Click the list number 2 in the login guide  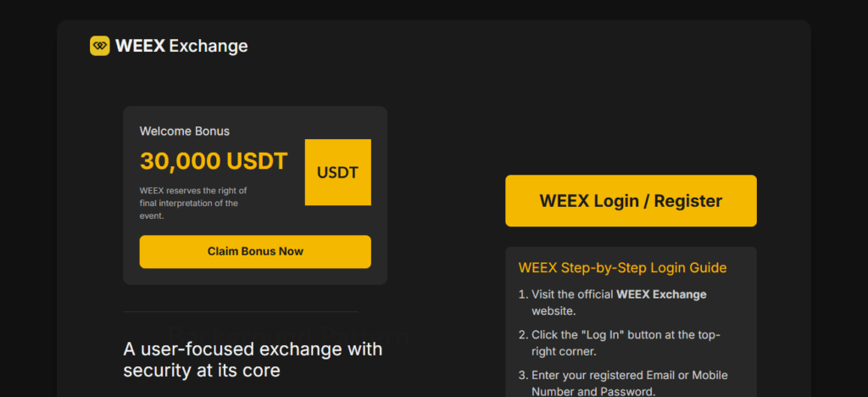click(522, 335)
